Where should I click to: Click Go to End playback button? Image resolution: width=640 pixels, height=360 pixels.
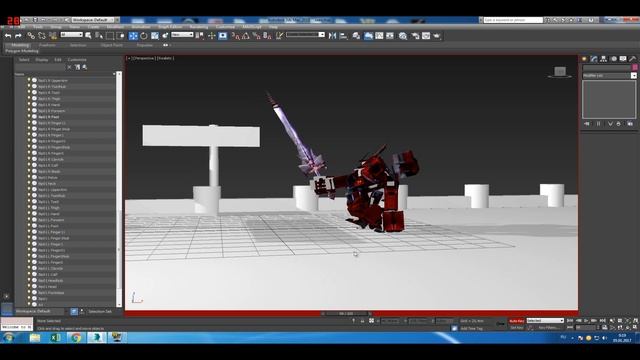pos(602,321)
